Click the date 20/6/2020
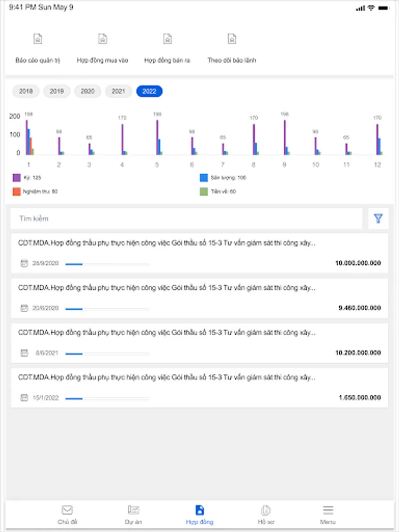Screen dimensions: 399x532 pyautogui.click(x=46, y=308)
